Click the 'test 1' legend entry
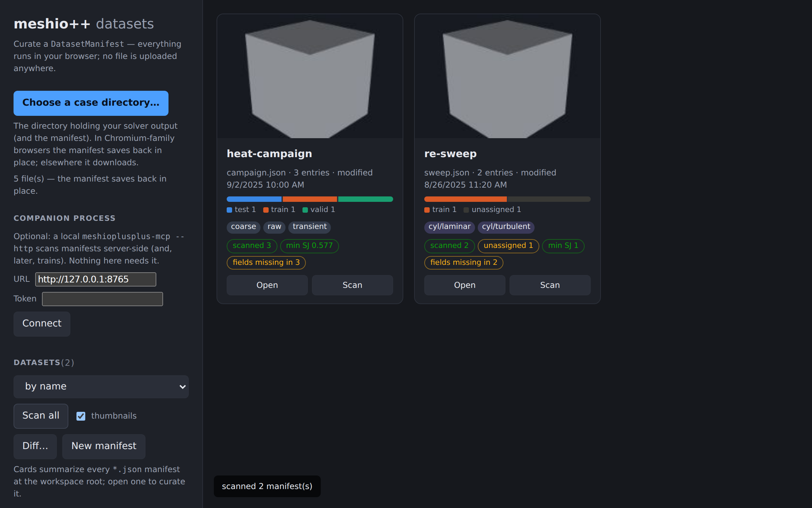This screenshot has height=508, width=812. click(241, 210)
